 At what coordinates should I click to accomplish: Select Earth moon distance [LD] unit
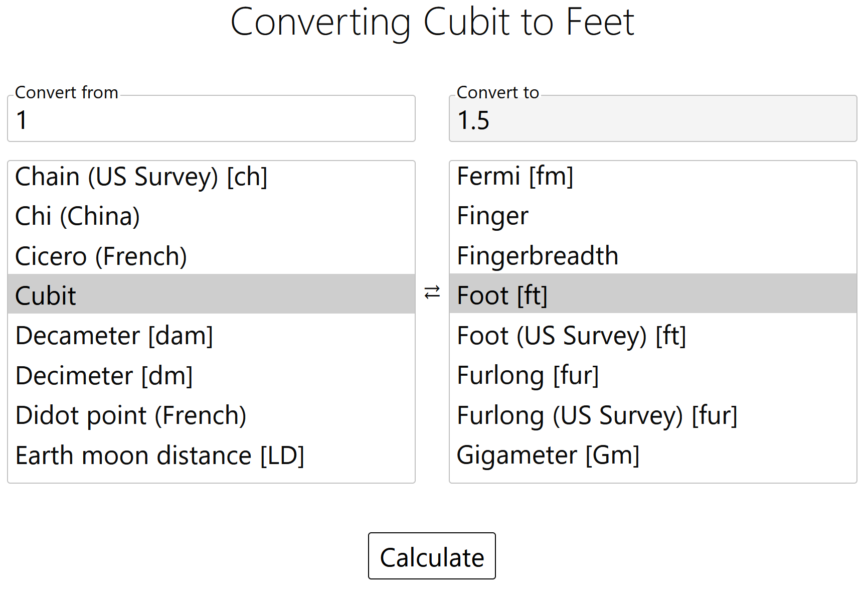(x=211, y=455)
